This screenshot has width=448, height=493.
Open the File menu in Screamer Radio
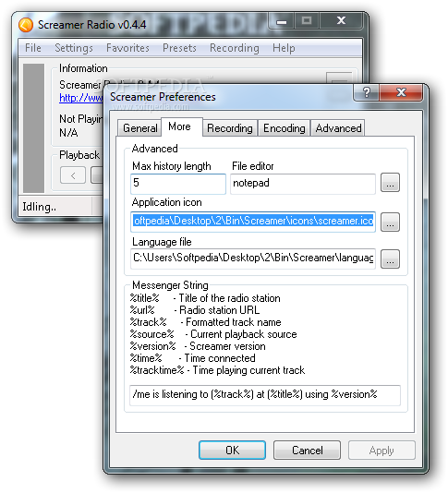click(33, 48)
